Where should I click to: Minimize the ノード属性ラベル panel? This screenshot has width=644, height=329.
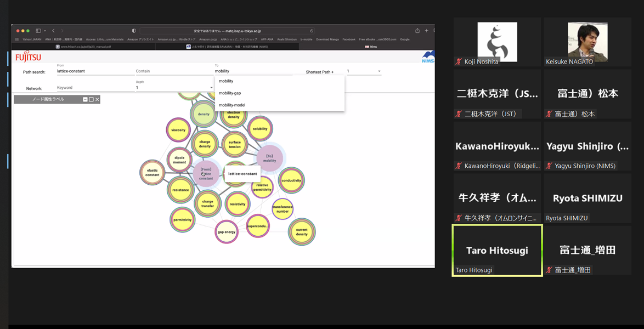point(86,99)
